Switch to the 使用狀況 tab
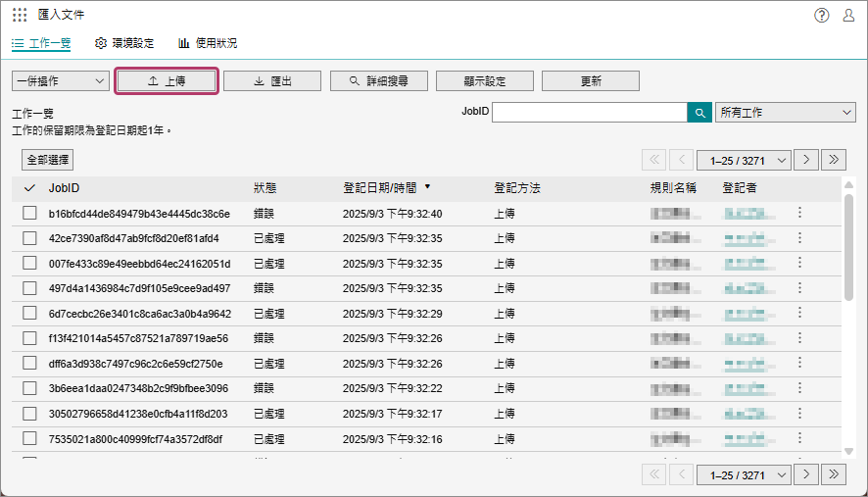 click(x=208, y=43)
